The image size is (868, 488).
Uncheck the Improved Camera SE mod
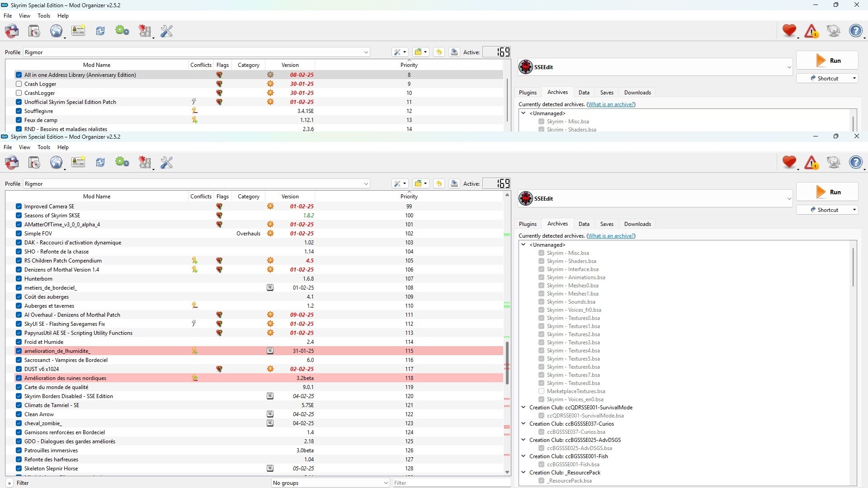click(x=19, y=206)
